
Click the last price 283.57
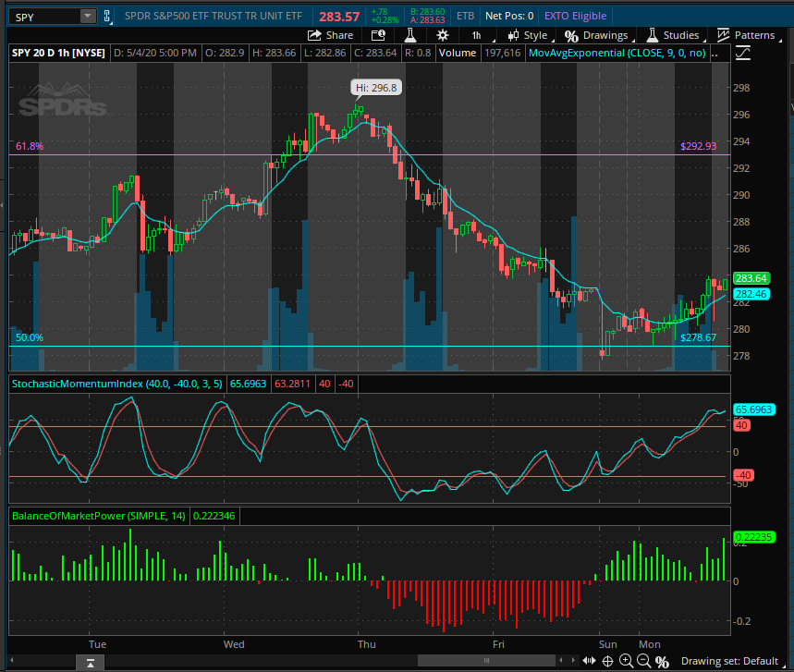tap(338, 17)
